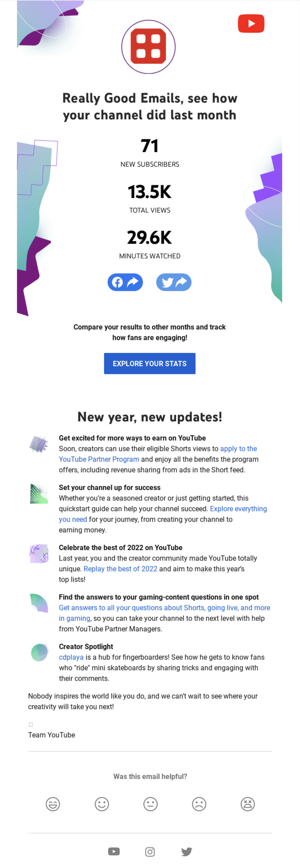The width and height of the screenshot is (300, 868).
Task: Open Instagram from the footer social icons
Action: point(150,852)
